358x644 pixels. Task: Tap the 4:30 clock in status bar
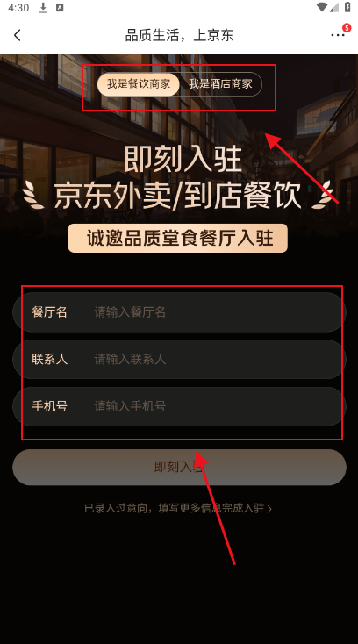pyautogui.click(x=18, y=7)
